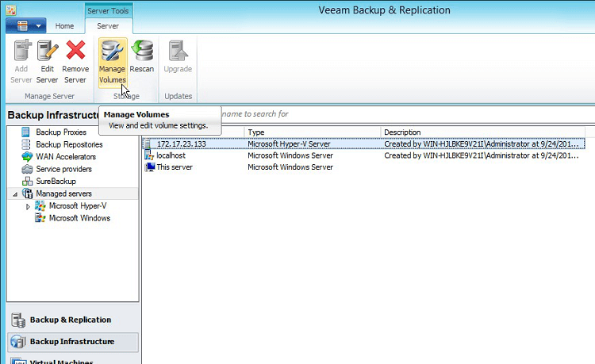Click the Edit Server ribbon icon

tap(48, 51)
